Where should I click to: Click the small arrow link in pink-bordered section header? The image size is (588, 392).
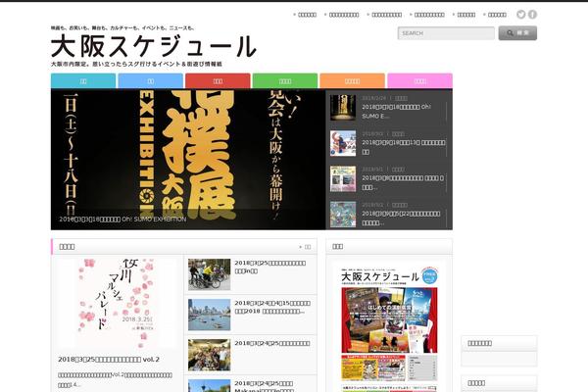coord(305,247)
